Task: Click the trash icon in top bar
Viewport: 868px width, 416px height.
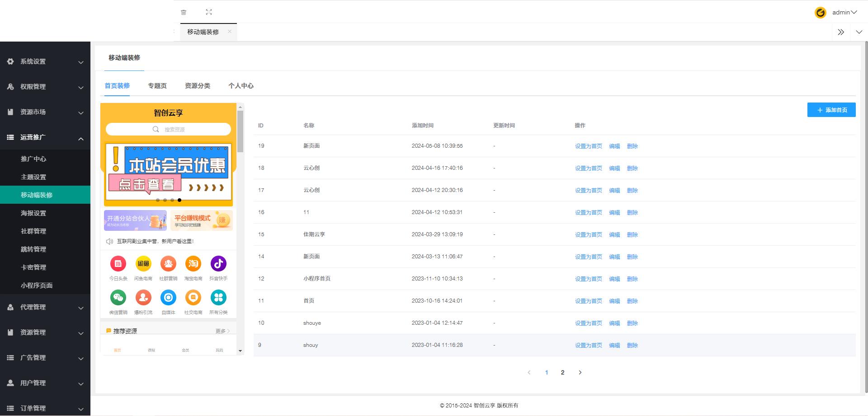Action: click(184, 12)
